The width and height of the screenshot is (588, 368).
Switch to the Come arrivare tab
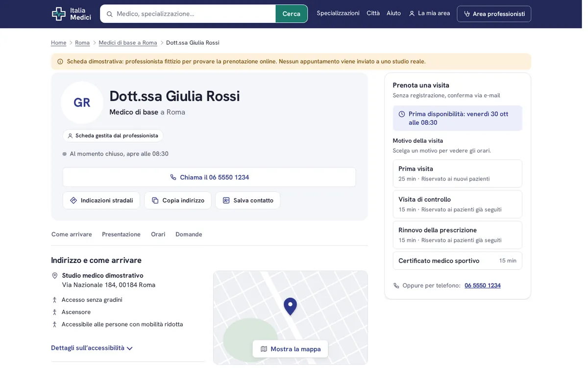[x=72, y=234]
